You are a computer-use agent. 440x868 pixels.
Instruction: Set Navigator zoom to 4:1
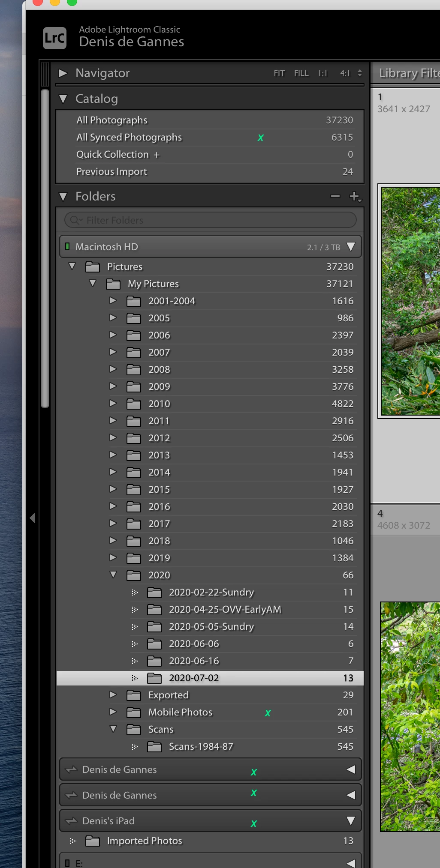[345, 73]
